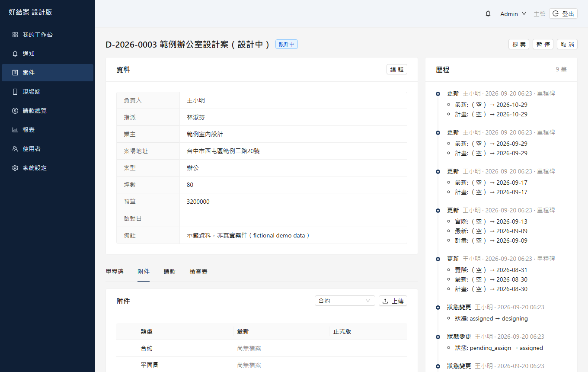Open 報表 menu item
This screenshot has height=372, width=588.
[48, 130]
